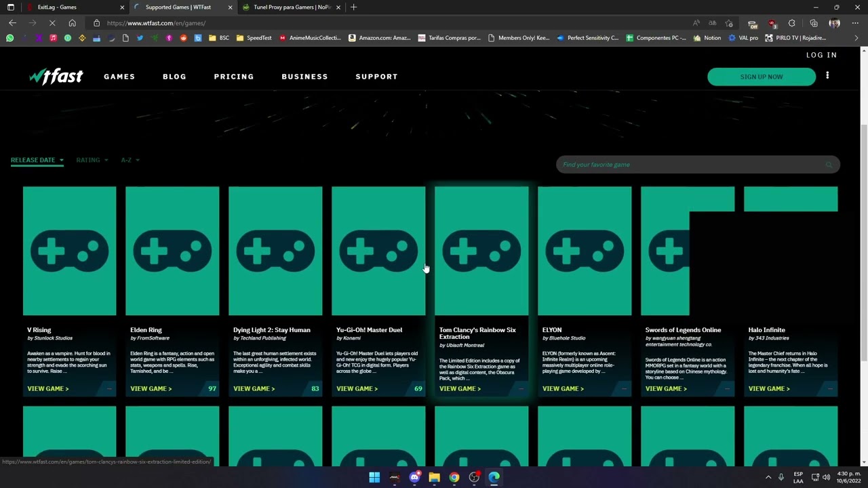Open the BLOG page

click(174, 77)
